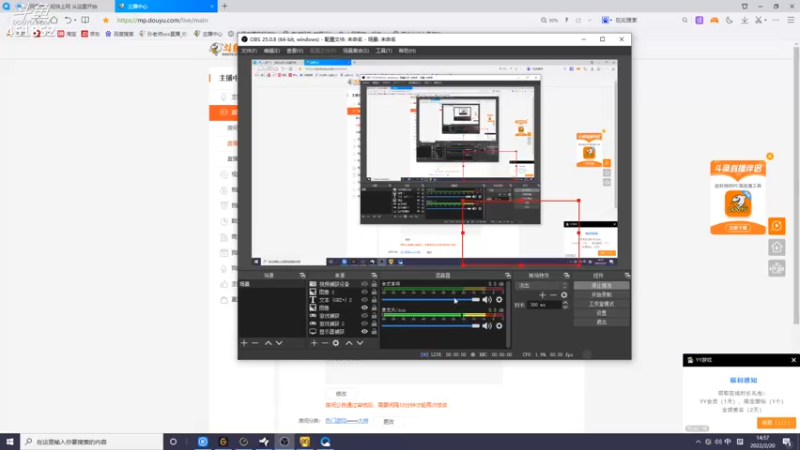Screen dimensions: 800x450
Task: Pop out the 控件 controls dock
Action: pyautogui.click(x=627, y=276)
